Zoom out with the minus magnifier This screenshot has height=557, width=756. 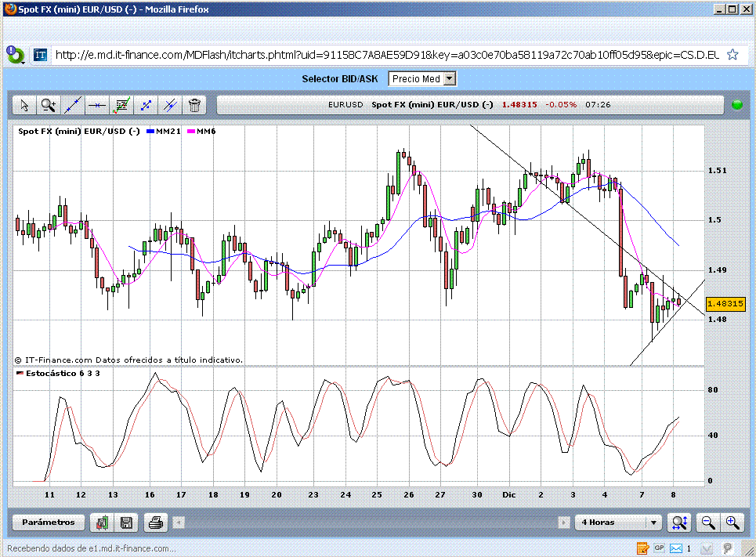tap(708, 523)
